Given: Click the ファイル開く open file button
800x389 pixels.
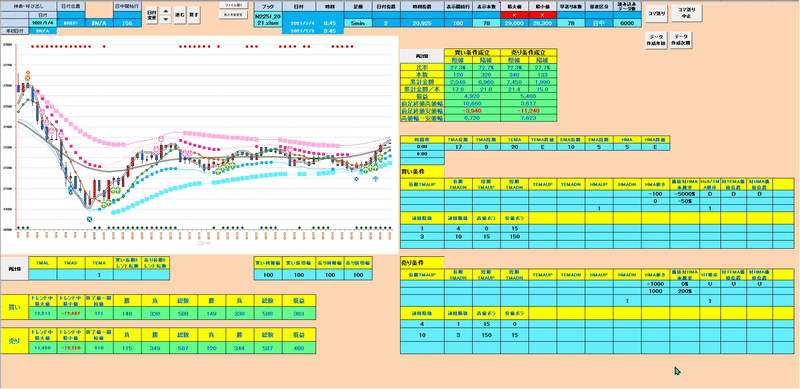Looking at the screenshot, I should [234, 5].
